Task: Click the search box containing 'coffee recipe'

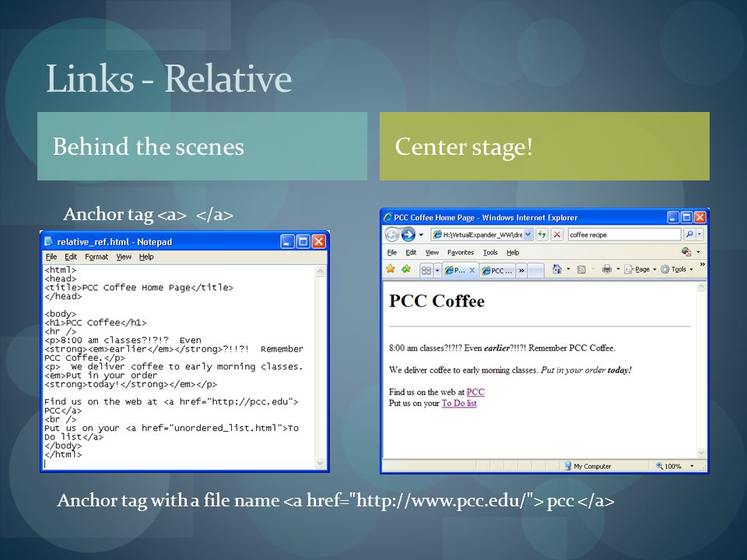Action: click(x=624, y=234)
